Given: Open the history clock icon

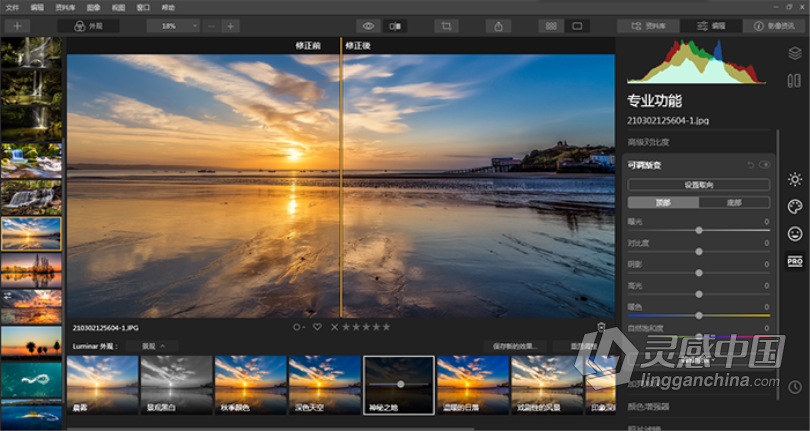Looking at the screenshot, I should [x=795, y=387].
